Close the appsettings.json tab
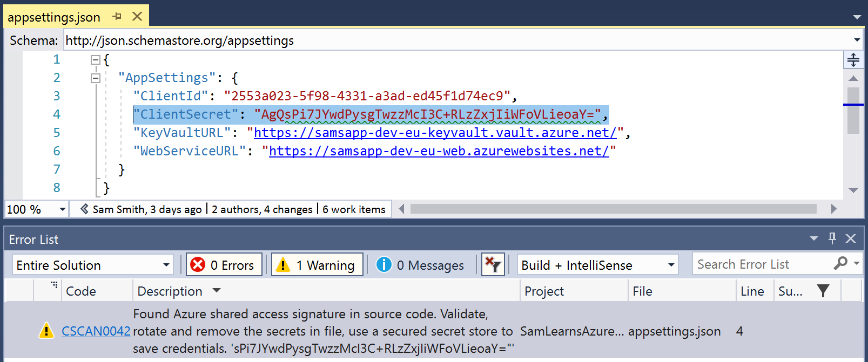Image resolution: width=868 pixels, height=362 pixels. (x=137, y=17)
